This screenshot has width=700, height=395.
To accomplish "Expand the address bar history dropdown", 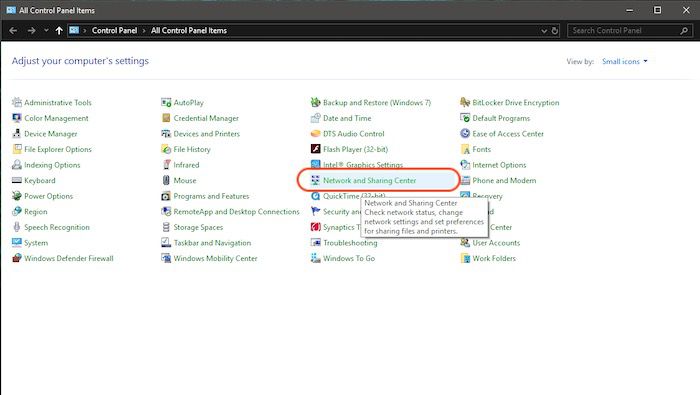I will (544, 31).
